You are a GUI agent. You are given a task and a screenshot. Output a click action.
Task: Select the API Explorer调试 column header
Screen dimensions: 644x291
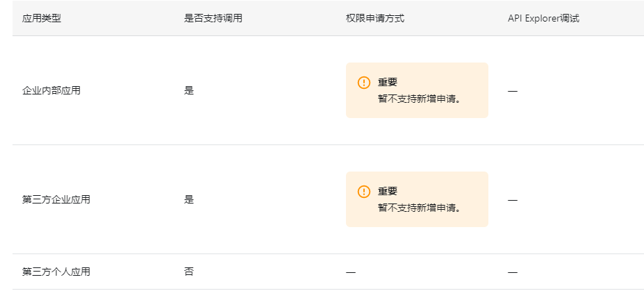(x=543, y=18)
